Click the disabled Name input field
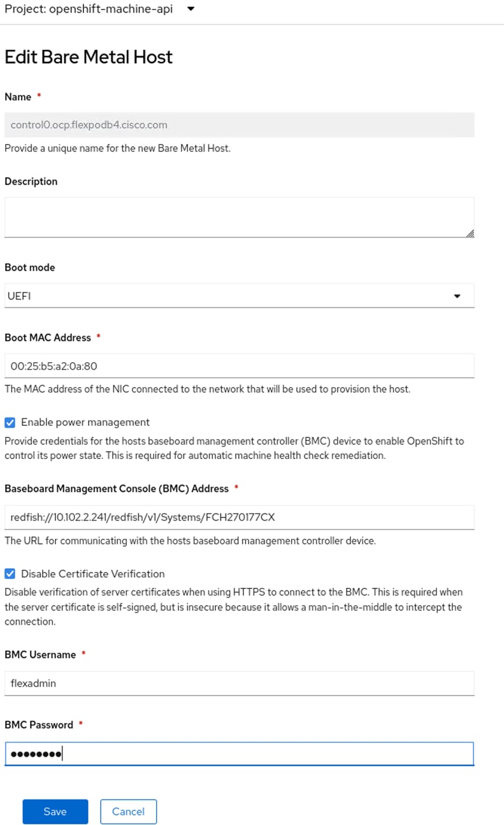This screenshot has height=825, width=504. tap(240, 125)
